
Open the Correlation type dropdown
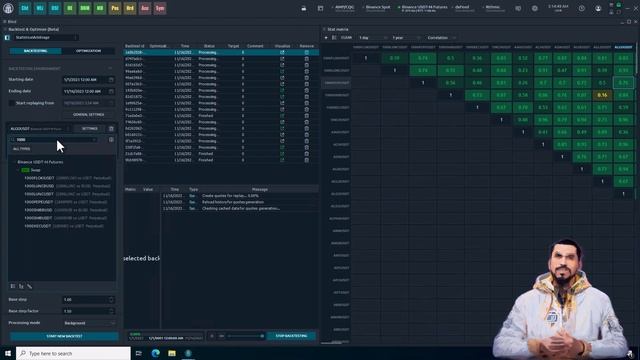tap(441, 38)
